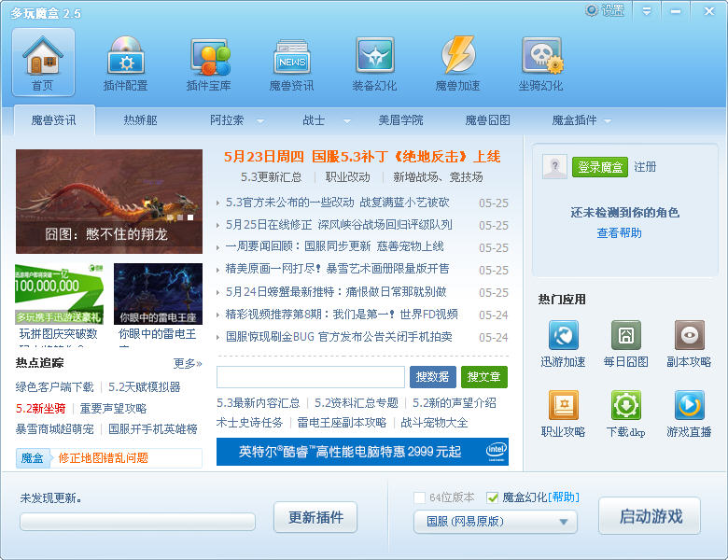Open news 一周要闻回顾
Viewport: 728px width, 560px height.
pyautogui.click(x=335, y=246)
